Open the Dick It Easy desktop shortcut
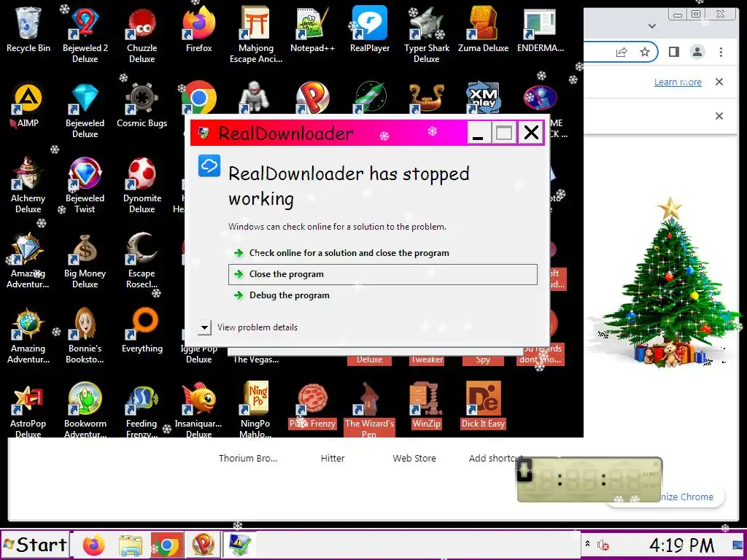 483,405
